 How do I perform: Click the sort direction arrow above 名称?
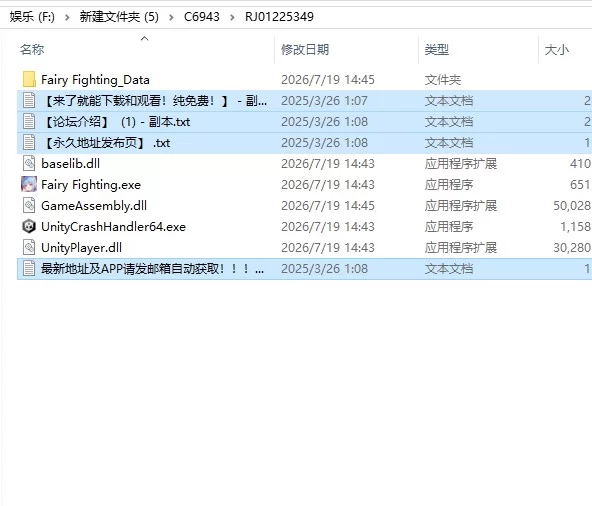145,39
